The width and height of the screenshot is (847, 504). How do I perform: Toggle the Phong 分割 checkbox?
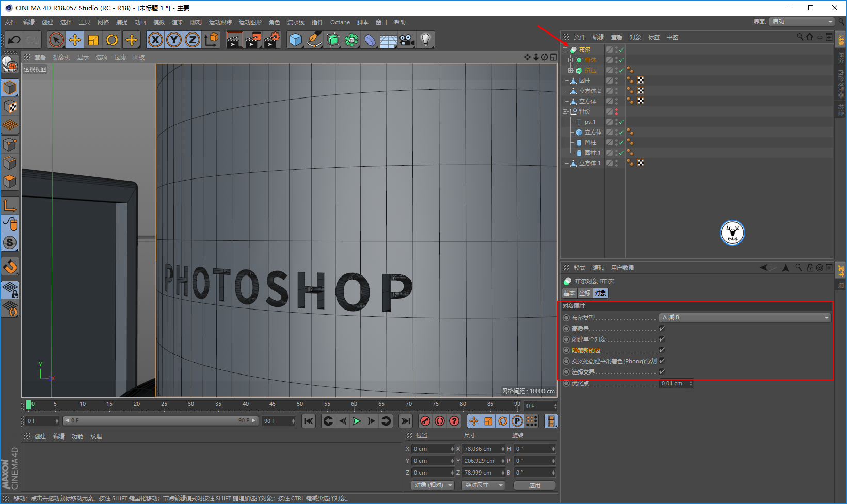click(662, 361)
